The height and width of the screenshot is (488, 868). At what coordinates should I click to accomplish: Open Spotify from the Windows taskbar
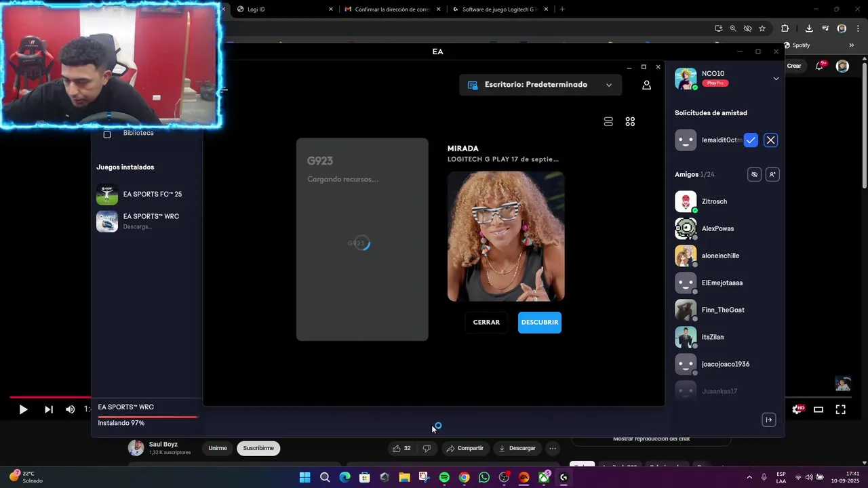tap(444, 477)
